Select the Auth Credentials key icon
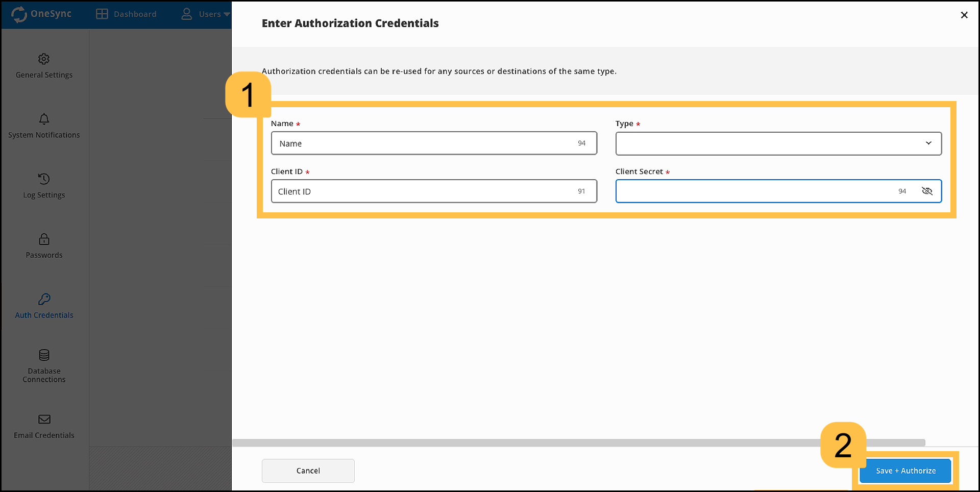This screenshot has width=980, height=492. pyautogui.click(x=43, y=300)
